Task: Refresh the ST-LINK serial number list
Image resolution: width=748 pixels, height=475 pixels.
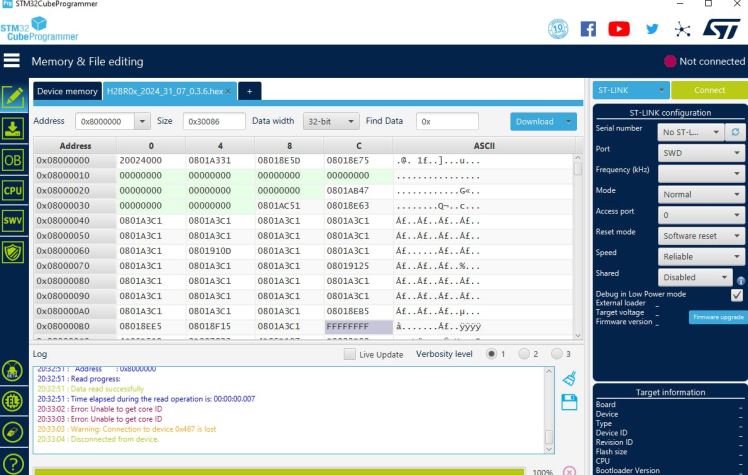Action: click(x=736, y=131)
